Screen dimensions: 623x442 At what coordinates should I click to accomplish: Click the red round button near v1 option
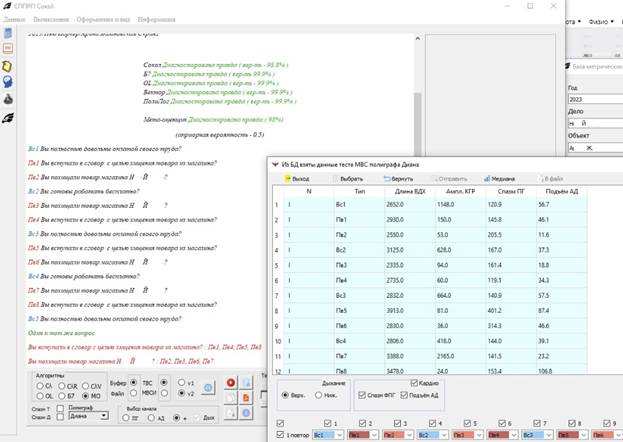point(231,382)
